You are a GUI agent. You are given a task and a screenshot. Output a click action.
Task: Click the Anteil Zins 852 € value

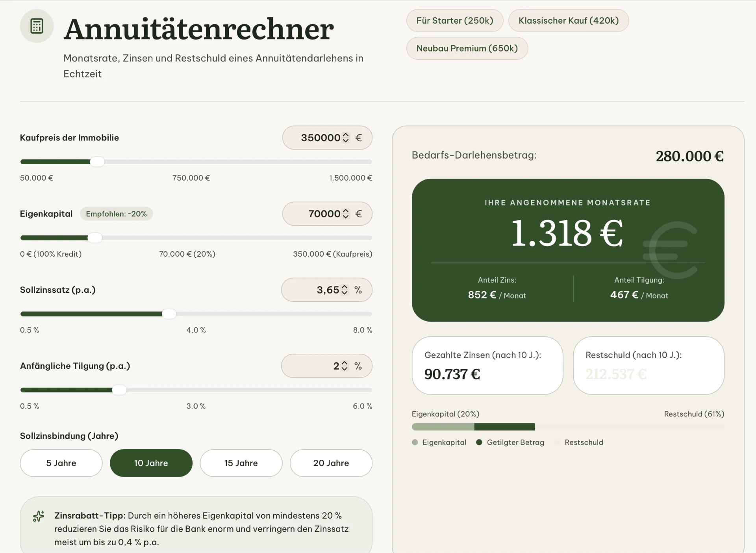coord(482,295)
